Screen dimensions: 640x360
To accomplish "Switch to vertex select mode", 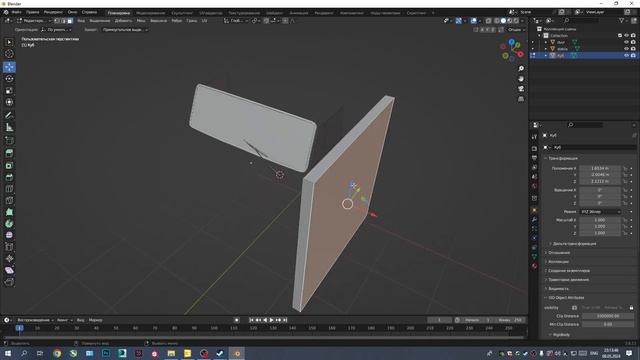I will pyautogui.click(x=57, y=20).
